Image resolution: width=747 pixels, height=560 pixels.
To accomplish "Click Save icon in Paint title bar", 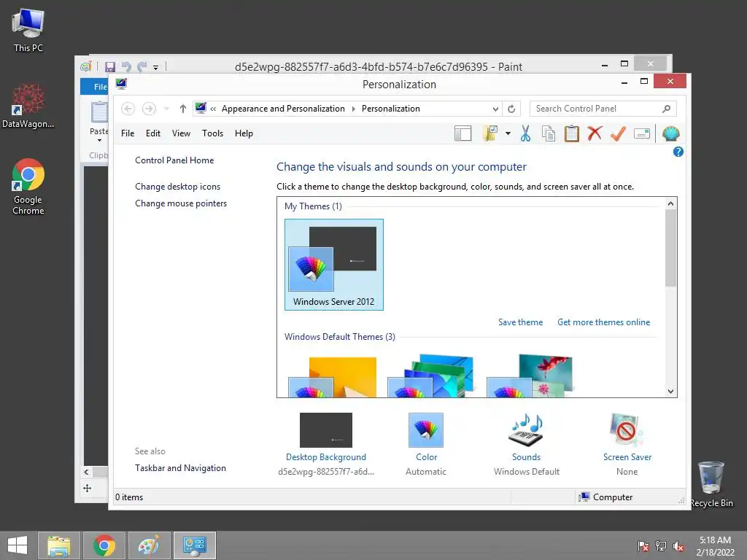I will click(x=110, y=67).
